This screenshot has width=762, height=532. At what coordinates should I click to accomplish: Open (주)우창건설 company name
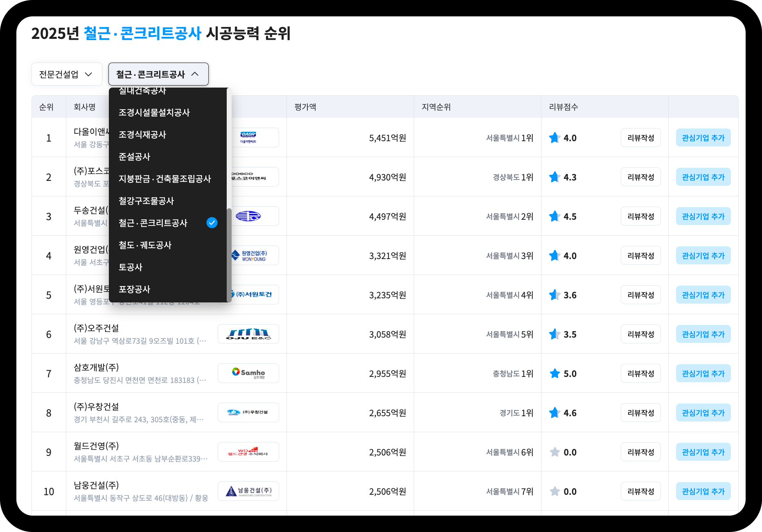point(96,407)
